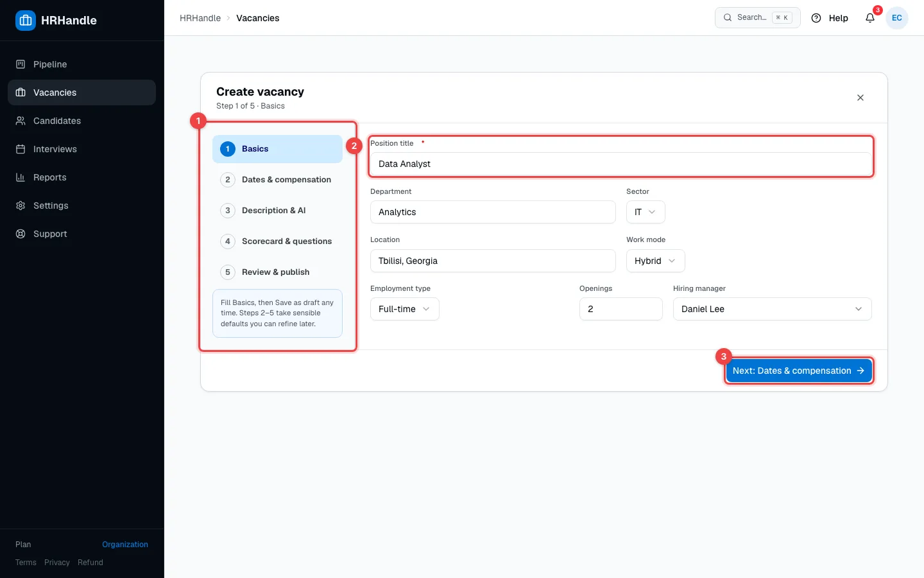Open the Interviews sidebar page

pos(81,149)
